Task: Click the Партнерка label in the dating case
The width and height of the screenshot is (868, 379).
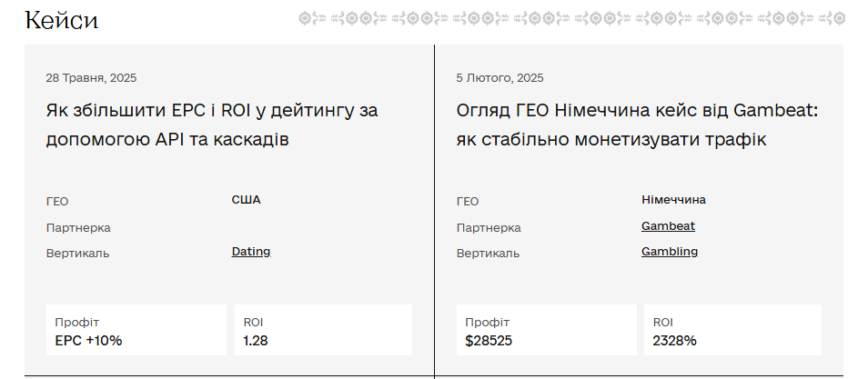Action: point(78,228)
